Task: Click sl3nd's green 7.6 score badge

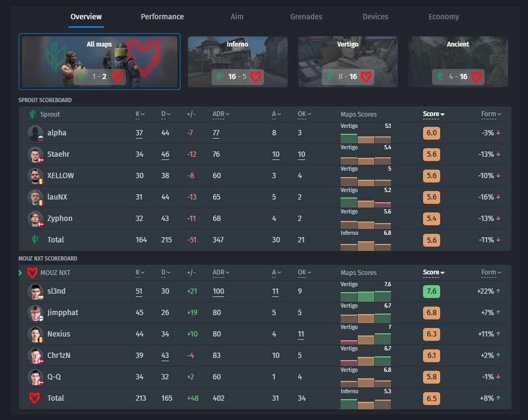Action: click(x=432, y=292)
